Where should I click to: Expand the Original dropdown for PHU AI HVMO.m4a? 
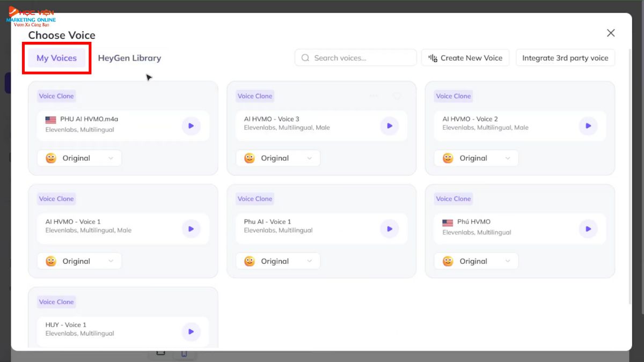[x=79, y=158]
